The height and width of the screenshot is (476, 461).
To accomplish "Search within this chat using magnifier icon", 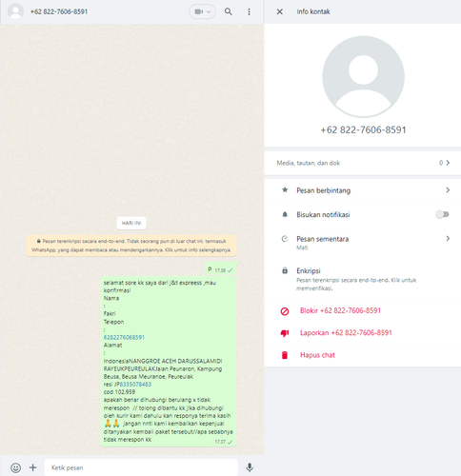I will click(x=229, y=11).
